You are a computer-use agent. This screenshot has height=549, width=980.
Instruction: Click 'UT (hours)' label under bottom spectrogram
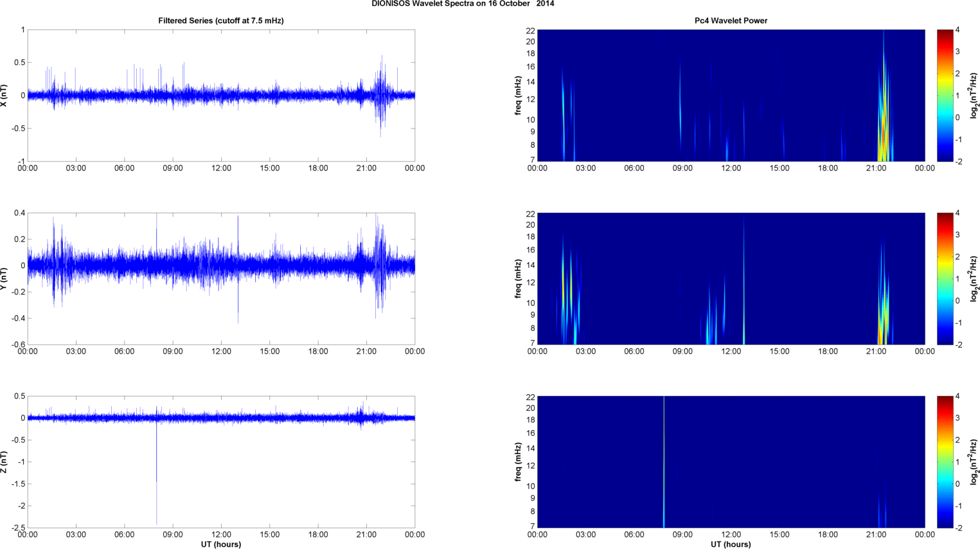tap(731, 544)
